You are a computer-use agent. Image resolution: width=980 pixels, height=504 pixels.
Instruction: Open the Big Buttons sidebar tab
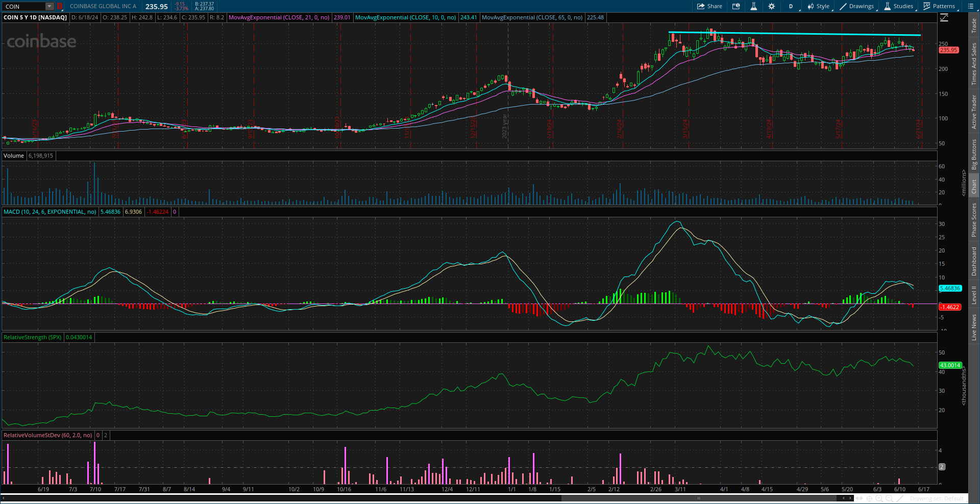[974, 154]
